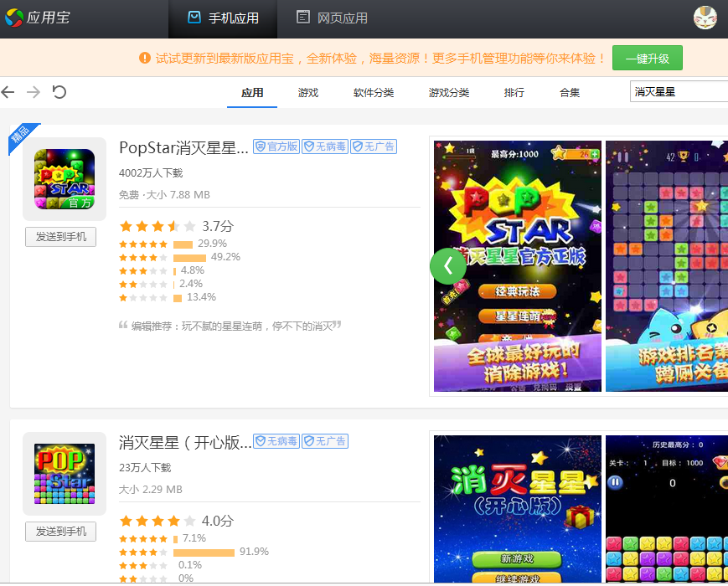Screen dimensions: 728x586
Task: Open the PopStar消灭星星 app title
Action: [x=183, y=147]
